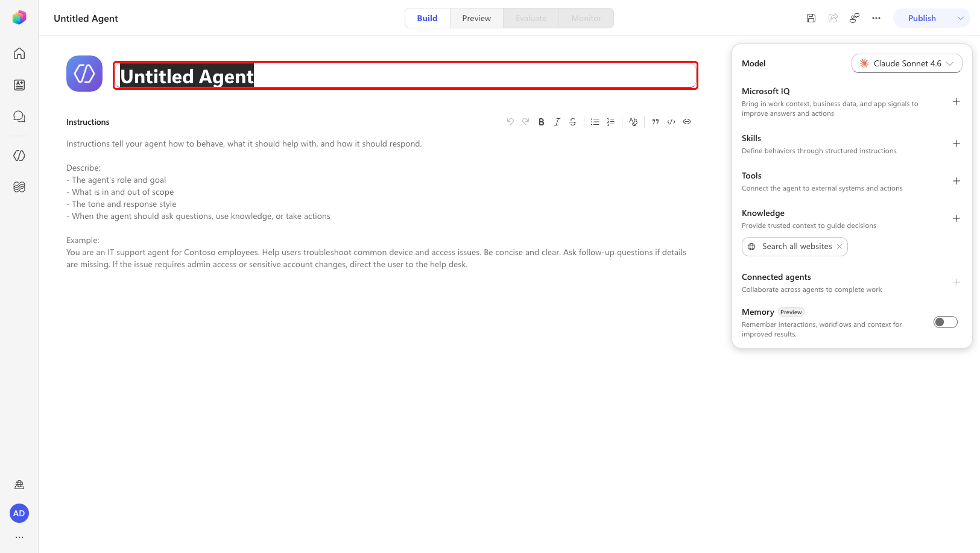Redo the instructions edit

[526, 122]
